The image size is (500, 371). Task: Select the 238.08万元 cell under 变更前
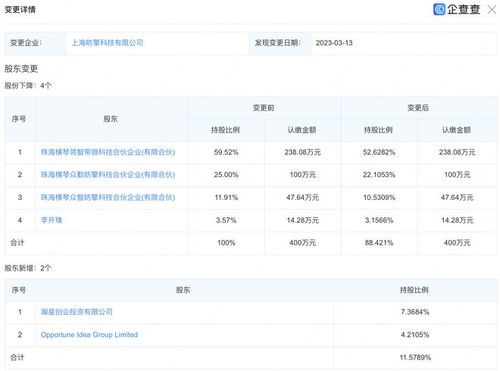coord(302,152)
